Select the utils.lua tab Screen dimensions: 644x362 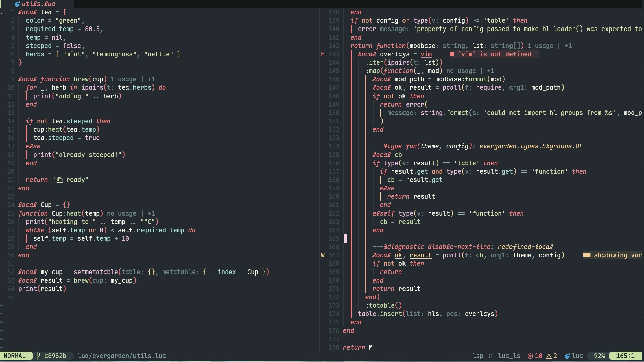pyautogui.click(x=38, y=4)
